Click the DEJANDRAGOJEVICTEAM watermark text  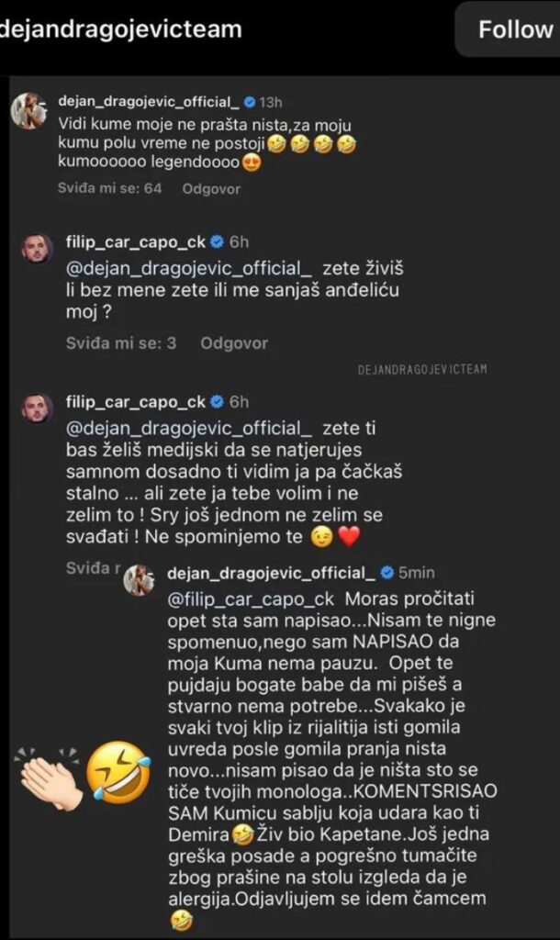coord(422,369)
